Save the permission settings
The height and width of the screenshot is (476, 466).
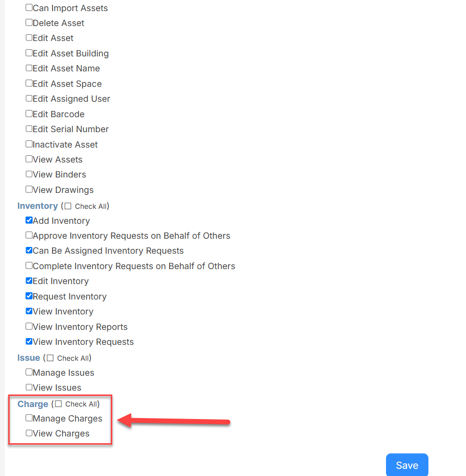point(407,465)
